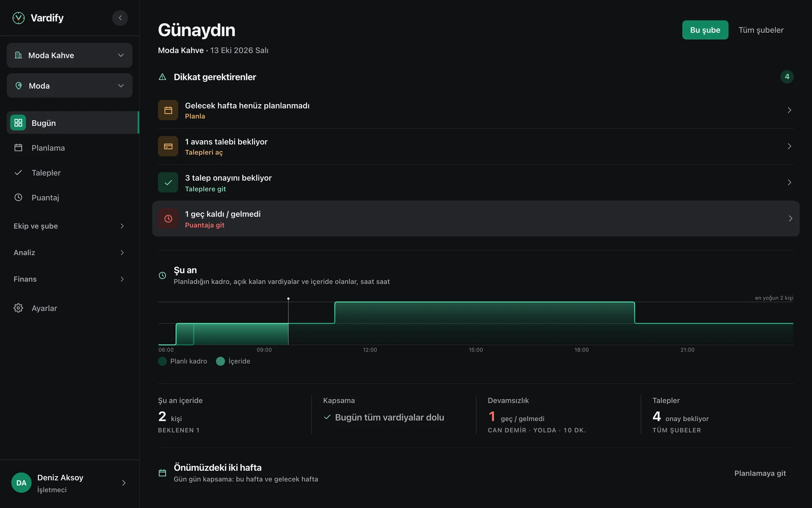Screen dimensions: 812x508
Task: Collapse the sidebar with the arrow button
Action: tap(120, 18)
